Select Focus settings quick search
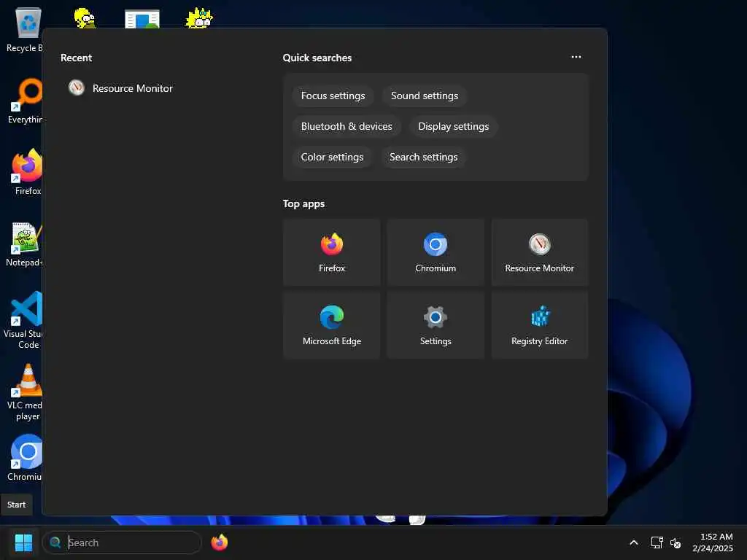 click(x=333, y=96)
